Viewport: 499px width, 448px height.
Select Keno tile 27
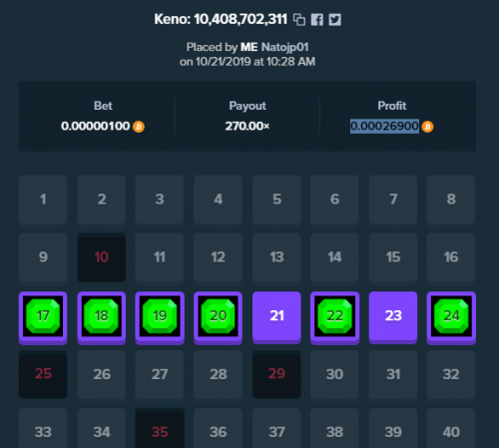[x=160, y=374]
